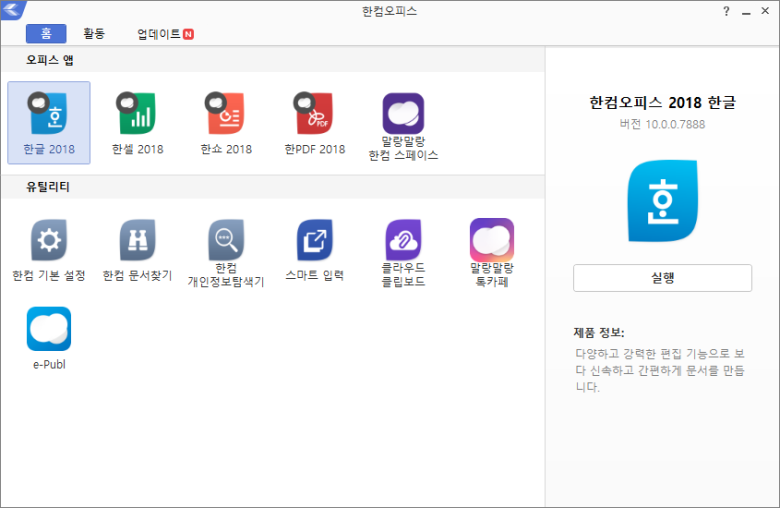
Task: Select the e-Publ utility icon
Action: tap(49, 338)
